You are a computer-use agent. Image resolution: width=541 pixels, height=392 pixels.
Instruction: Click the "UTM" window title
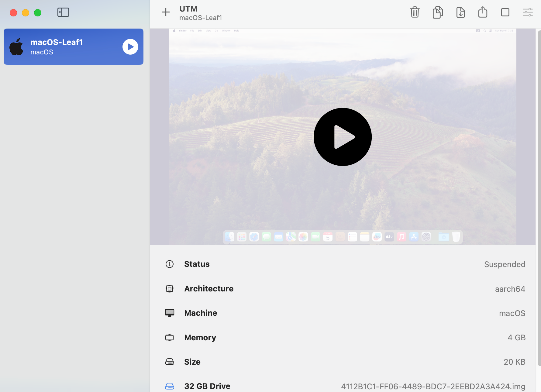tap(188, 9)
